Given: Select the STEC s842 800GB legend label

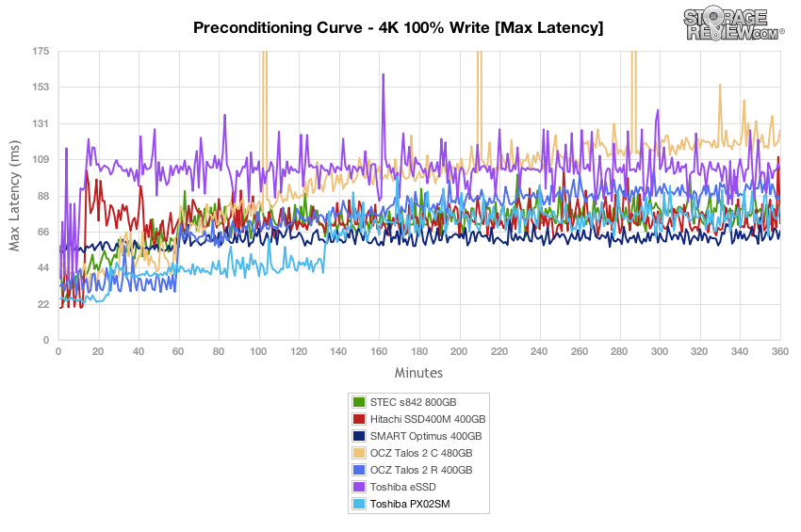Looking at the screenshot, I should (x=413, y=402).
